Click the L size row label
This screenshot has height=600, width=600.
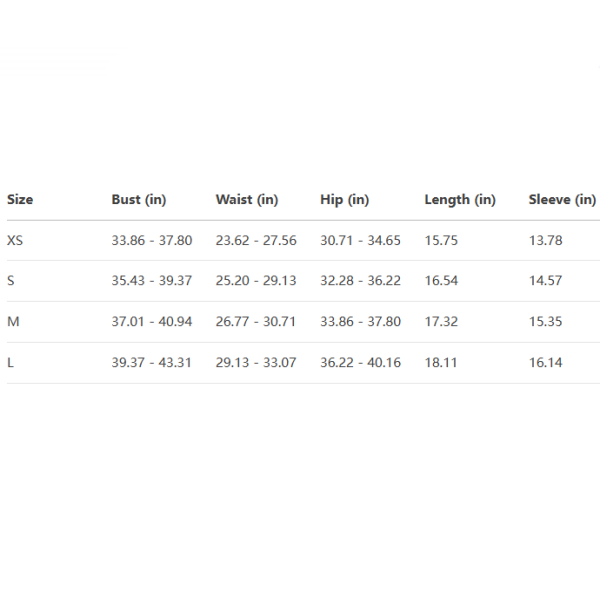point(11,363)
